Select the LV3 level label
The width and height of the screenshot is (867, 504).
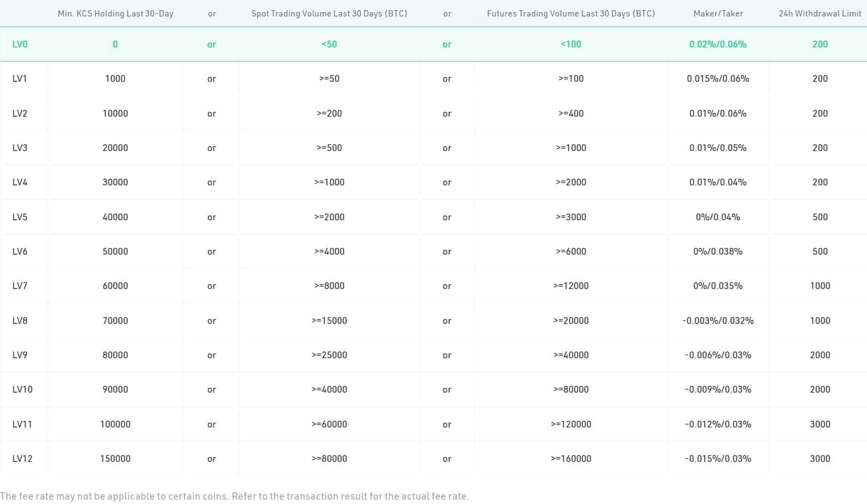click(20, 148)
